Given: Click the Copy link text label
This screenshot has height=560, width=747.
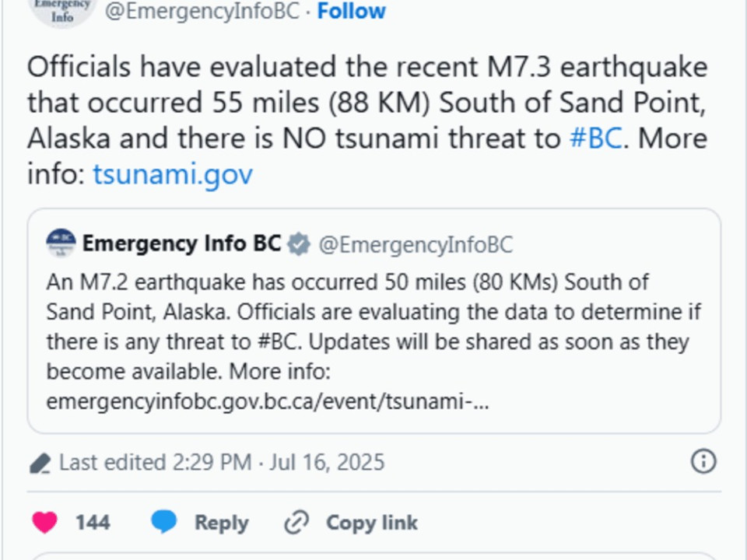Looking at the screenshot, I should point(372,523).
